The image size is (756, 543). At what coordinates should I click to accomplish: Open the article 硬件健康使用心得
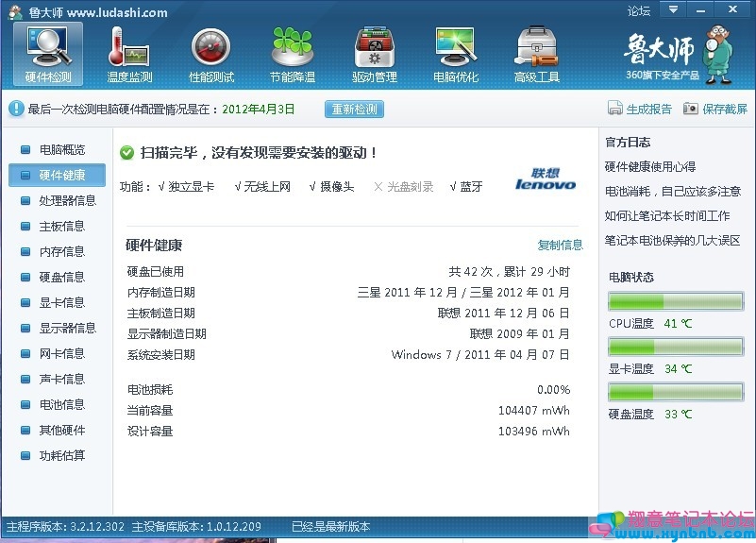[650, 166]
